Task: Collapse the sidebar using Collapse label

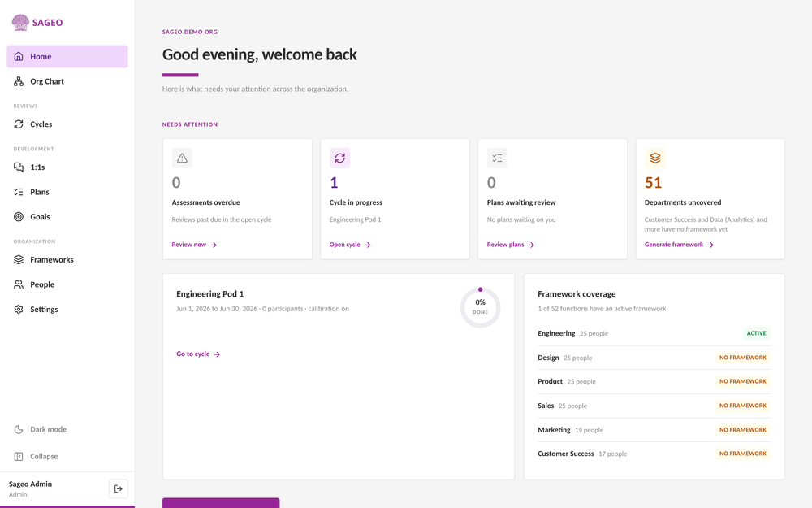Action: click(x=44, y=457)
